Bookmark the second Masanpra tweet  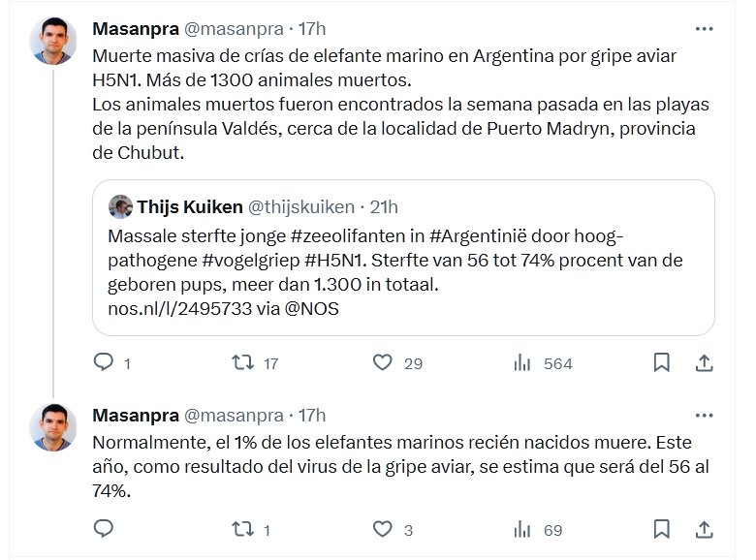point(661,529)
